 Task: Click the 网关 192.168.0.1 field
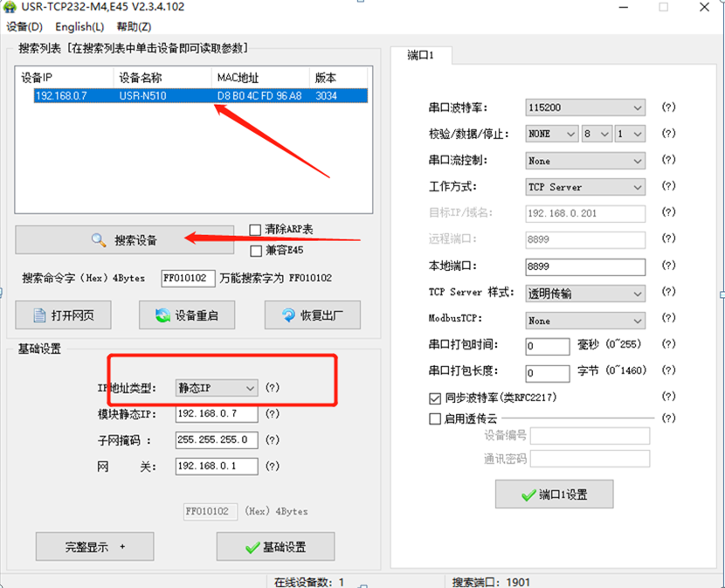(x=217, y=467)
